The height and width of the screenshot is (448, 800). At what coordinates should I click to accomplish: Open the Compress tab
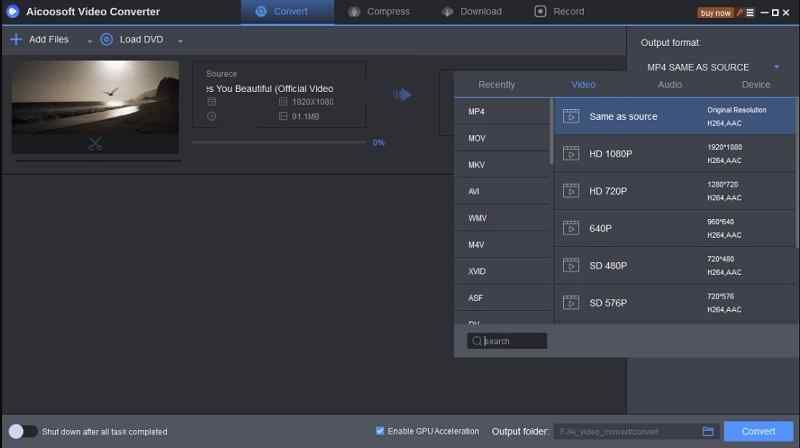click(x=379, y=12)
